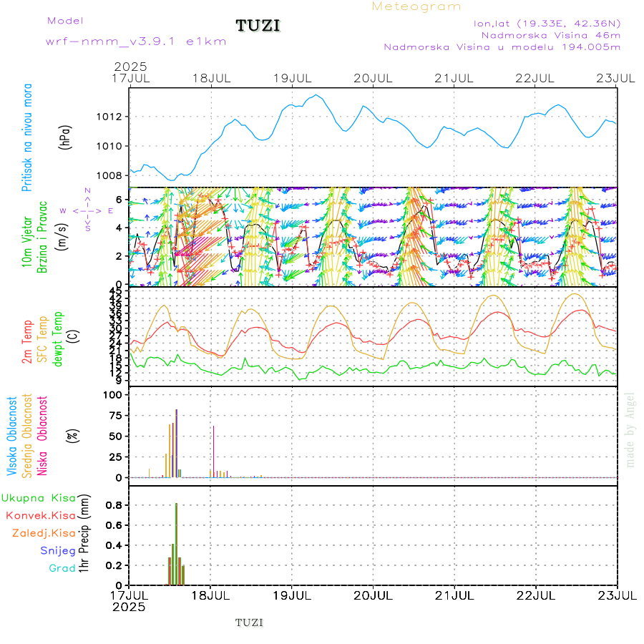Click '18JUL' on the bottom time axis
644x644 pixels.
tap(210, 595)
